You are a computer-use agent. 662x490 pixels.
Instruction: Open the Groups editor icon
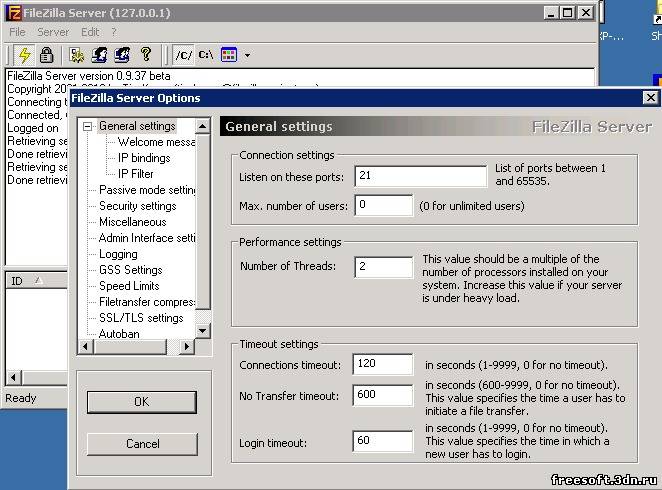click(122, 55)
